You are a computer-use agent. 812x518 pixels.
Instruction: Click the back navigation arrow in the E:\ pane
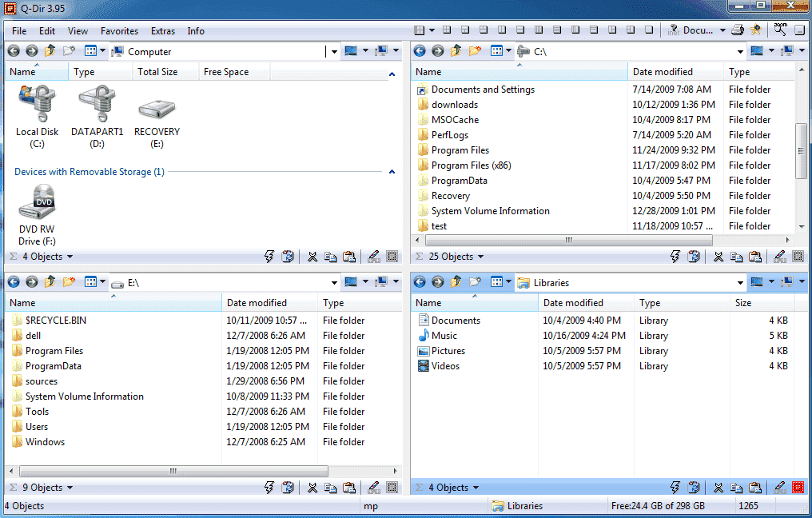[13, 281]
